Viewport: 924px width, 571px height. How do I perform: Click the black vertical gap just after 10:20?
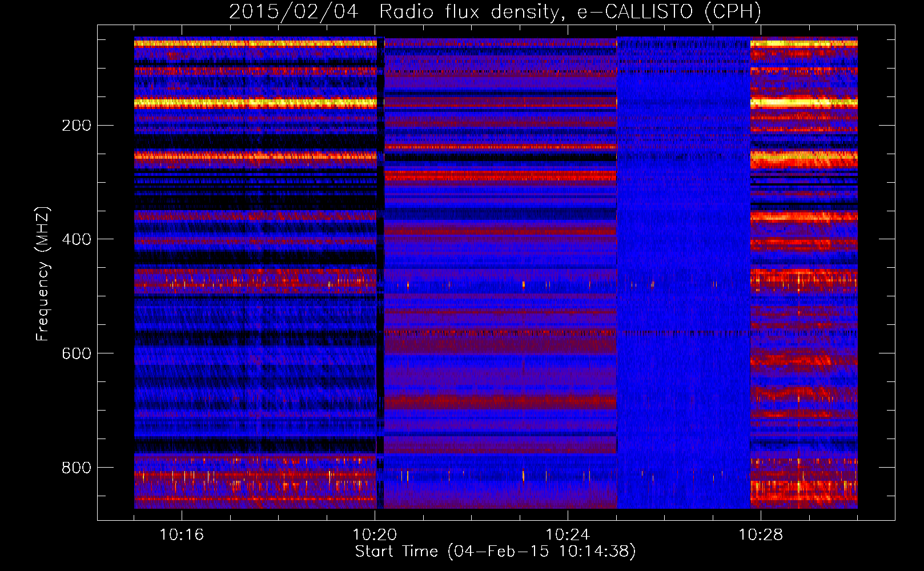[380, 228]
